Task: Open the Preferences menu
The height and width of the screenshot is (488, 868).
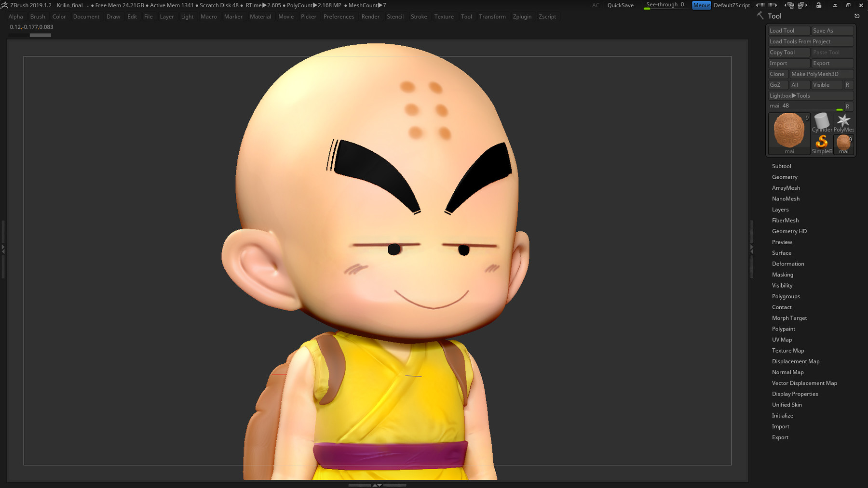Action: pos(339,17)
